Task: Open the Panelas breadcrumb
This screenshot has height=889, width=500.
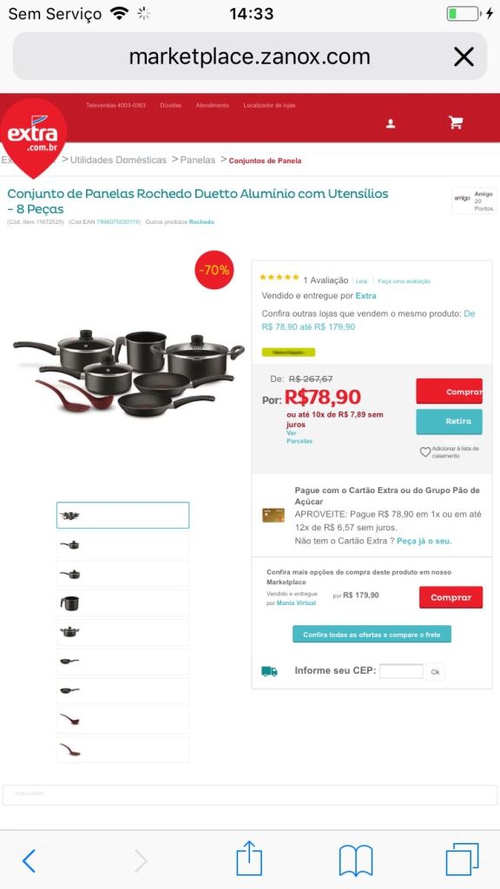Action: pyautogui.click(x=197, y=160)
